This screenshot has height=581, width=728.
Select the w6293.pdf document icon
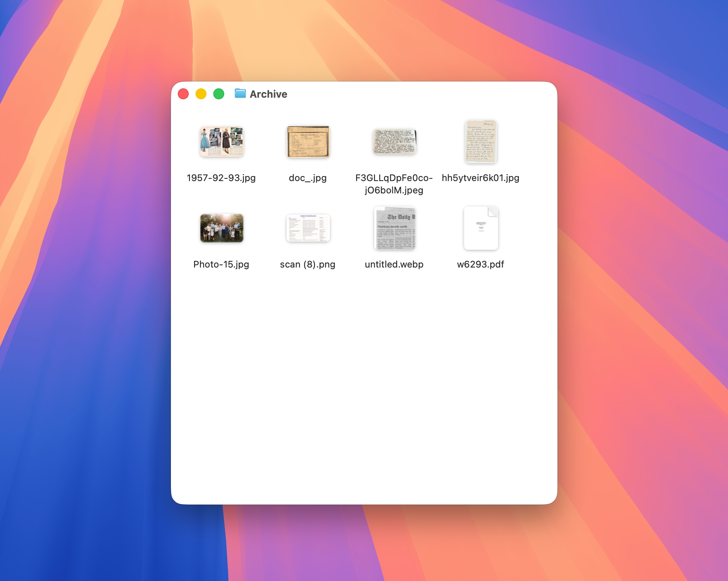click(481, 228)
